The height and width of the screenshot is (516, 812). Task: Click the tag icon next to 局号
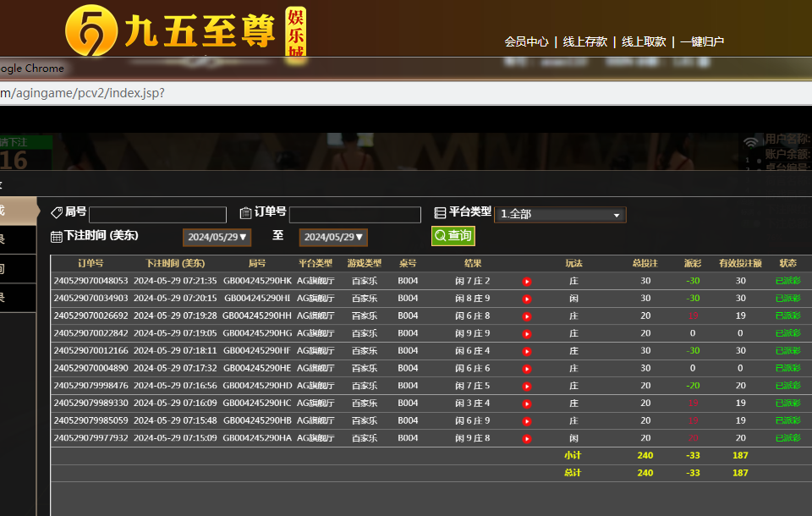(x=57, y=213)
